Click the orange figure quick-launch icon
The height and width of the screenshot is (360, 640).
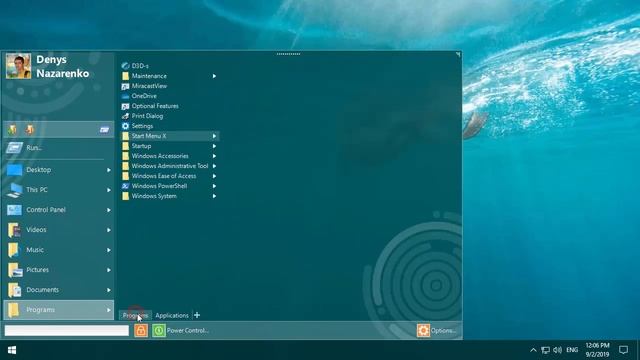tap(30, 129)
